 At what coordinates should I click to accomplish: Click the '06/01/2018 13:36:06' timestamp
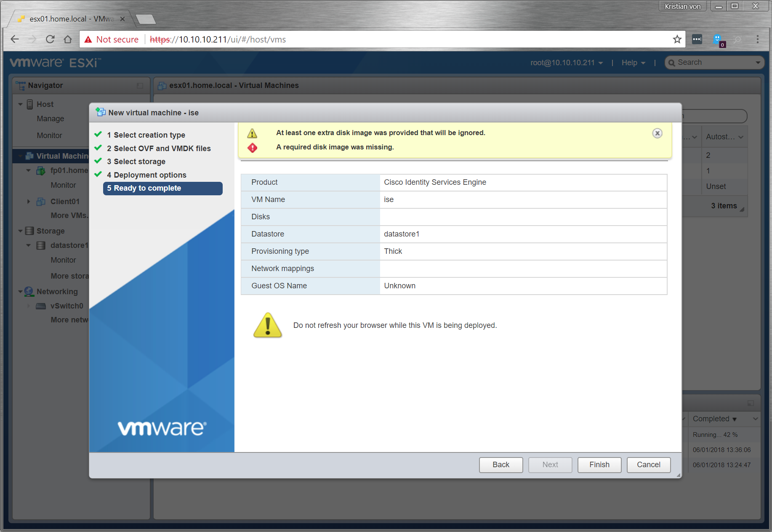[721, 450]
